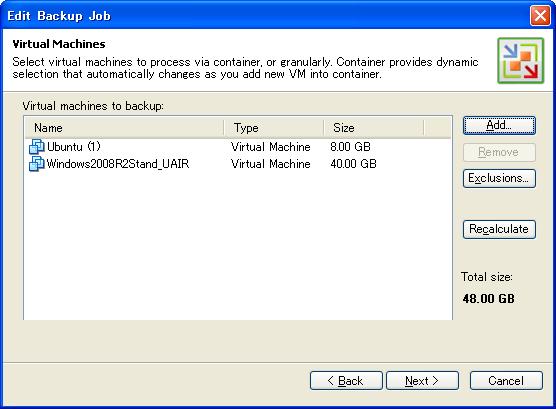Screen dimensions: 556x409
Task: Sort list by Size column header
Action: (x=374, y=128)
